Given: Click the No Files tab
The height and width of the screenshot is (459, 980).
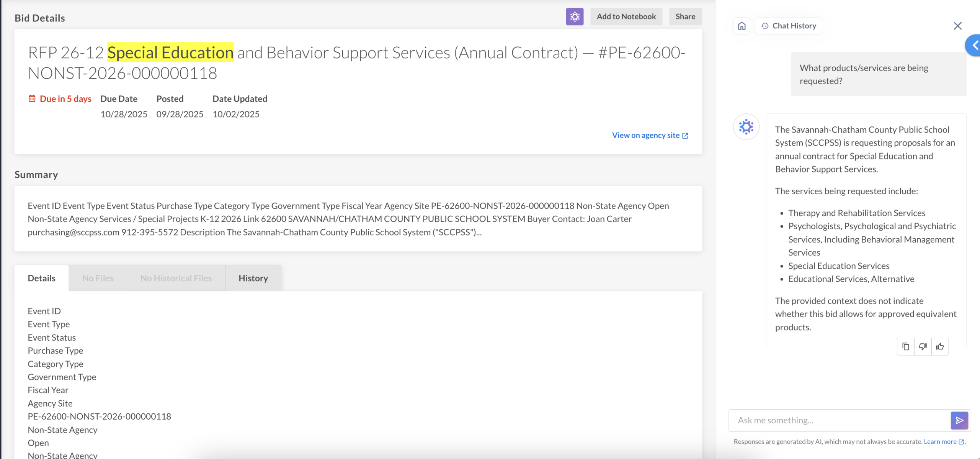Looking at the screenshot, I should point(98,278).
